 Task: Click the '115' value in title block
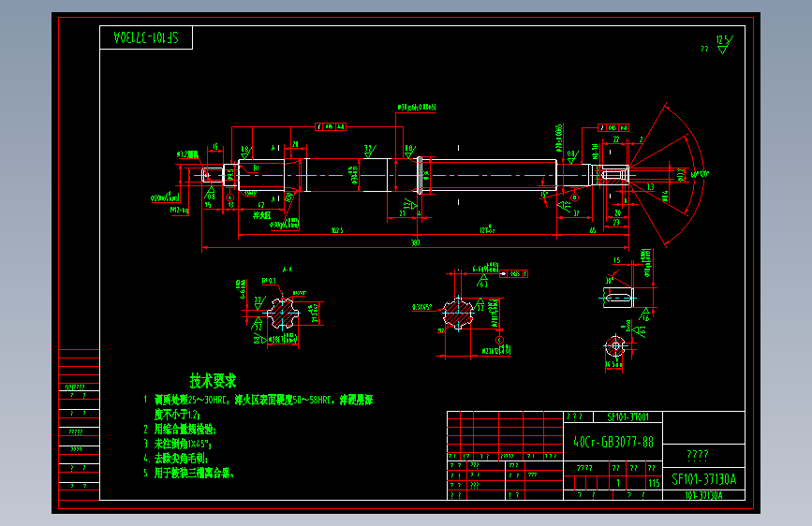654,483
